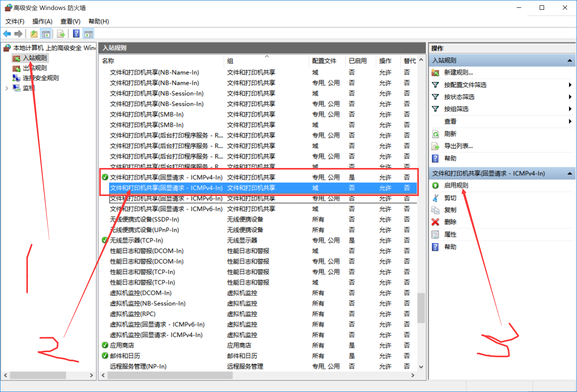The height and width of the screenshot is (392, 577).
Task: Open the 查看(V) menu
Action: 70,21
